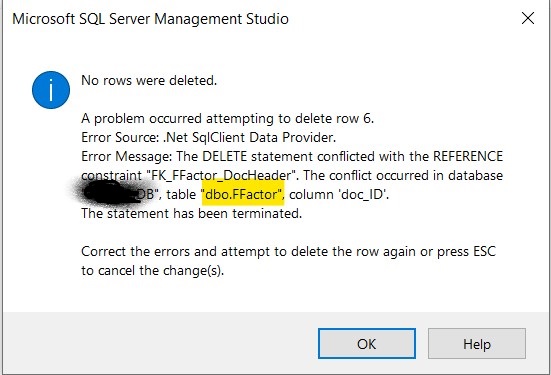Close the error dialog with X
This screenshot has height=375, width=551.
coord(528,18)
